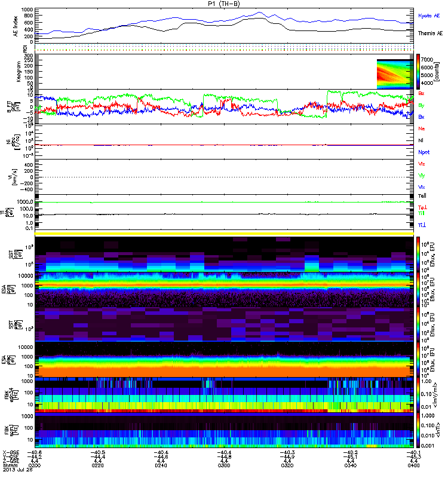Click the "B_FIT GSE [nT]" axis label
Screen dimensions: 448x478
click(14, 106)
